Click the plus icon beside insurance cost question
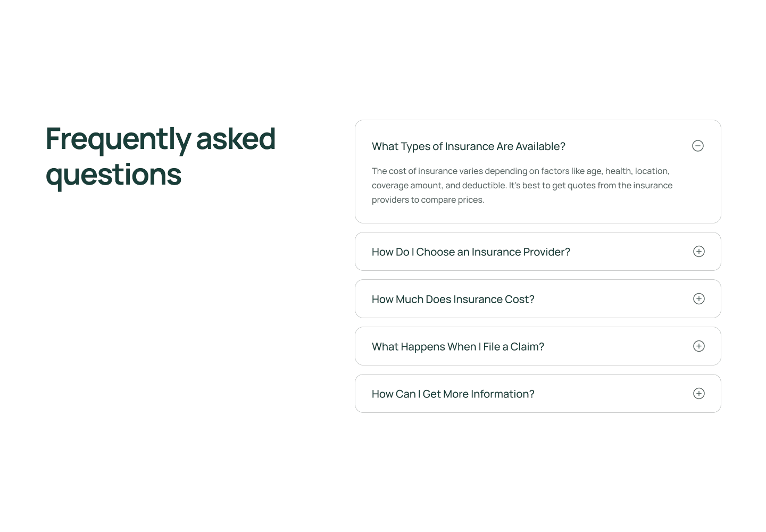This screenshot has height=532, width=766. (x=698, y=298)
